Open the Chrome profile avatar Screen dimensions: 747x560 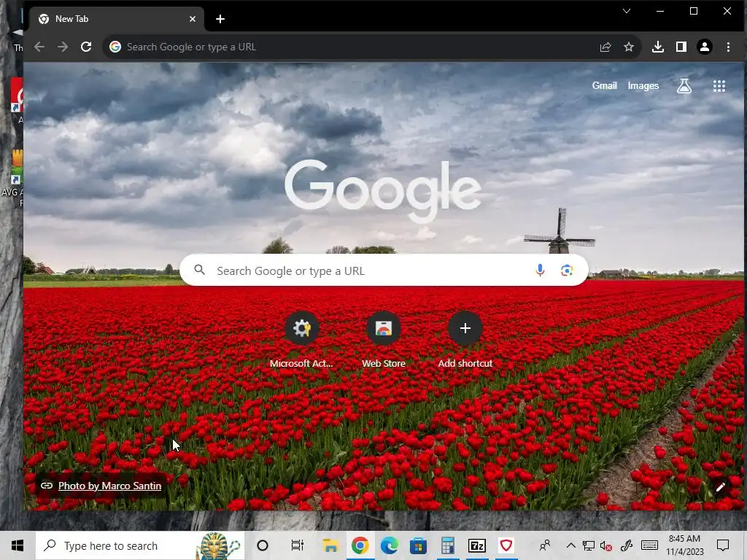705,47
